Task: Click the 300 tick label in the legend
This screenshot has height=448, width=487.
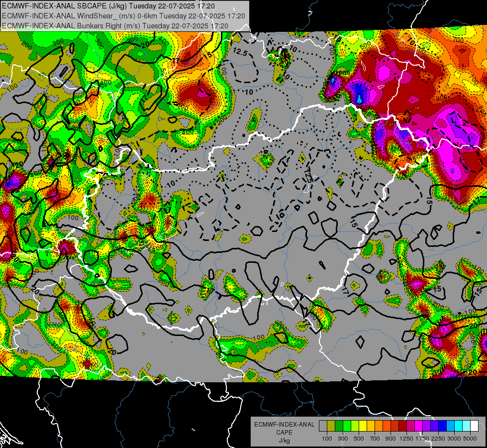Action: click(343, 439)
